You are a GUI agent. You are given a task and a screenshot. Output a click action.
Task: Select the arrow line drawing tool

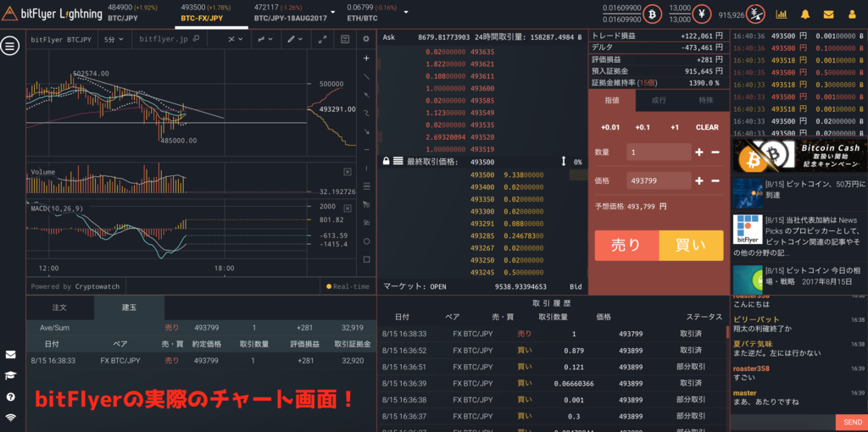click(x=366, y=95)
